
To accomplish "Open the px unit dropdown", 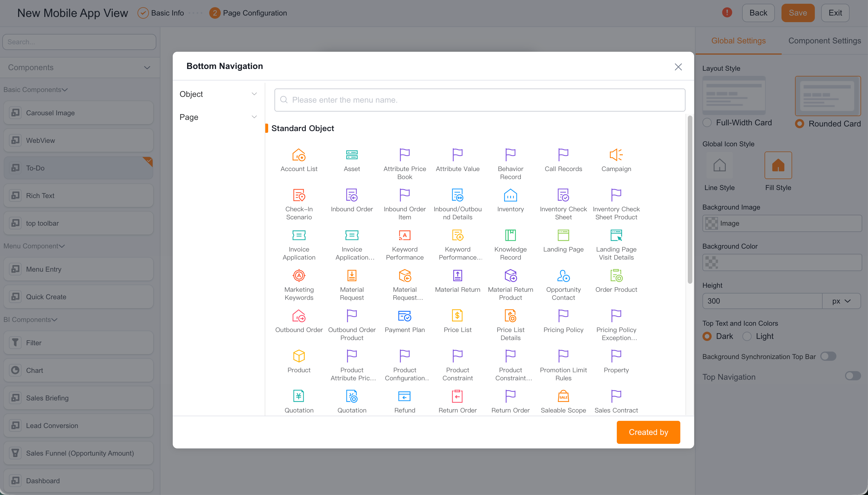I will 841,301.
